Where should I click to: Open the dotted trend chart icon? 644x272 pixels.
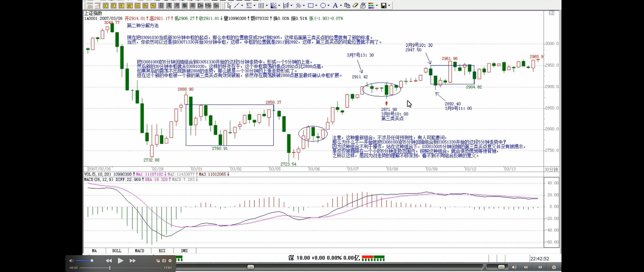pyautogui.click(x=98, y=6)
